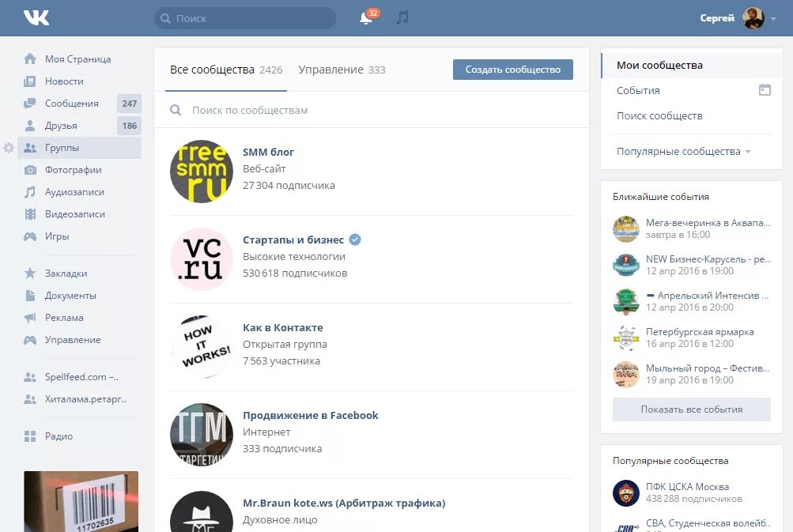Click megaphone icon beside Реклама
The image size is (793, 532).
30,318
